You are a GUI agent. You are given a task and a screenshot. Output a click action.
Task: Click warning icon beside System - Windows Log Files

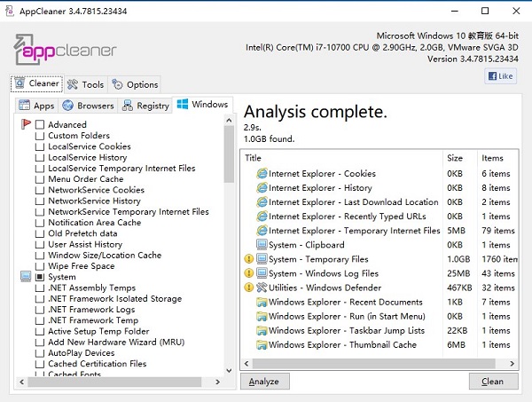tap(249, 274)
